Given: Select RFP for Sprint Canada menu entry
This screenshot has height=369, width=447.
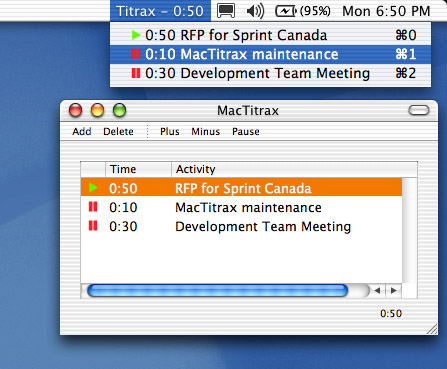Looking at the screenshot, I should 270,35.
